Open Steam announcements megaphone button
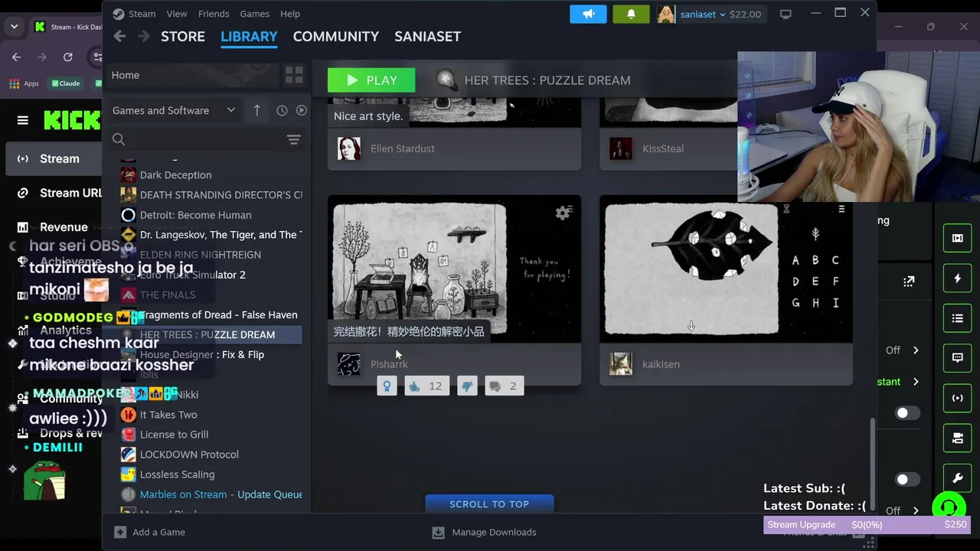Viewport: 980px width, 551px height. [x=588, y=14]
